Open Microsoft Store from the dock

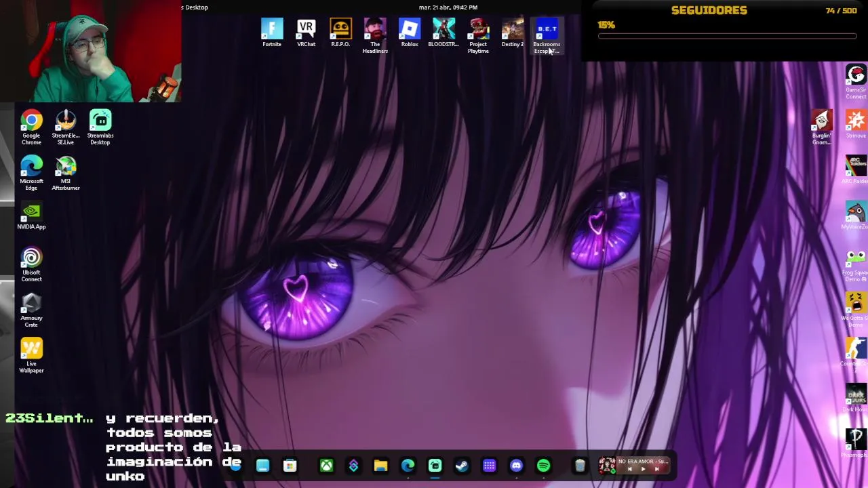coord(290,466)
